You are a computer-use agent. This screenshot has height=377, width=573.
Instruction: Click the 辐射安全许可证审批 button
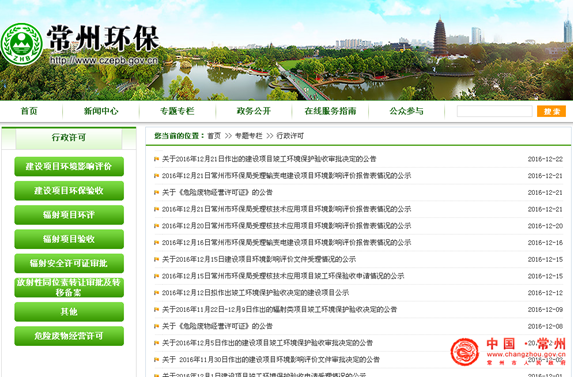point(69,263)
